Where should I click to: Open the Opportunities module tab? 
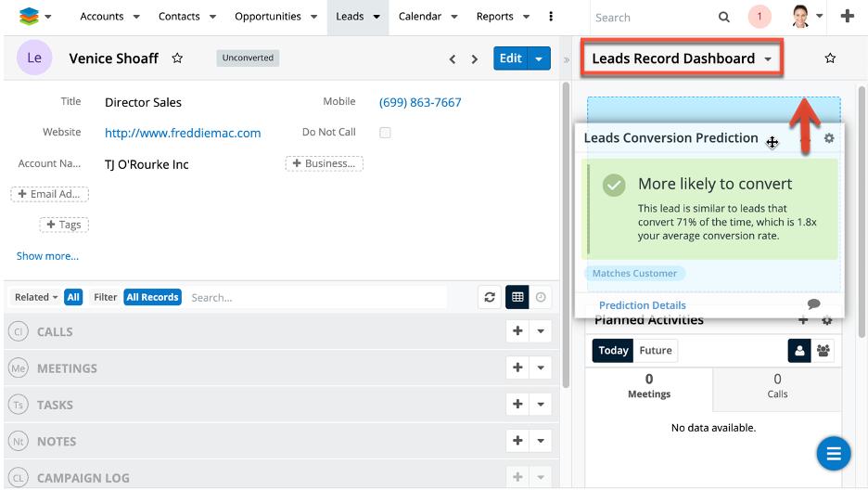coord(268,17)
